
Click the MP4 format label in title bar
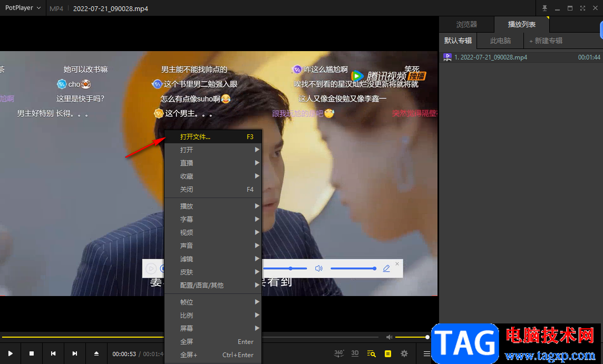[x=56, y=8]
